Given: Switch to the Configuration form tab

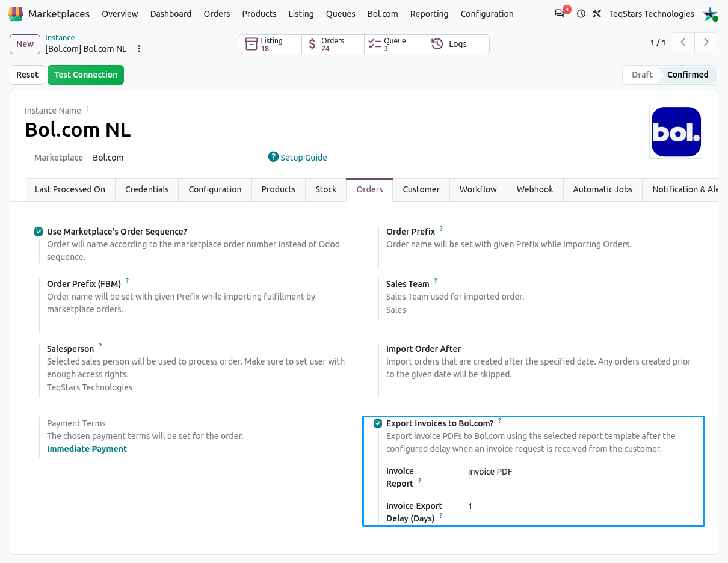Looking at the screenshot, I should point(215,189).
